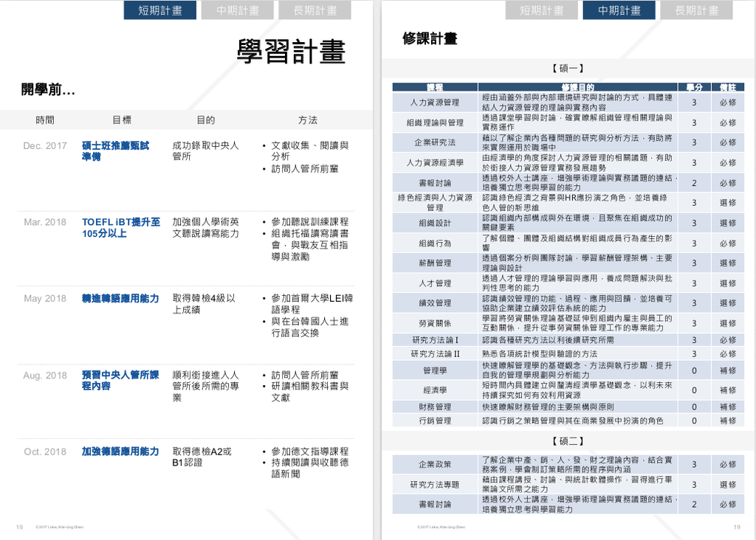Screen dimensions: 756x540
Task: Click the page number 18
Action: click(x=20, y=527)
